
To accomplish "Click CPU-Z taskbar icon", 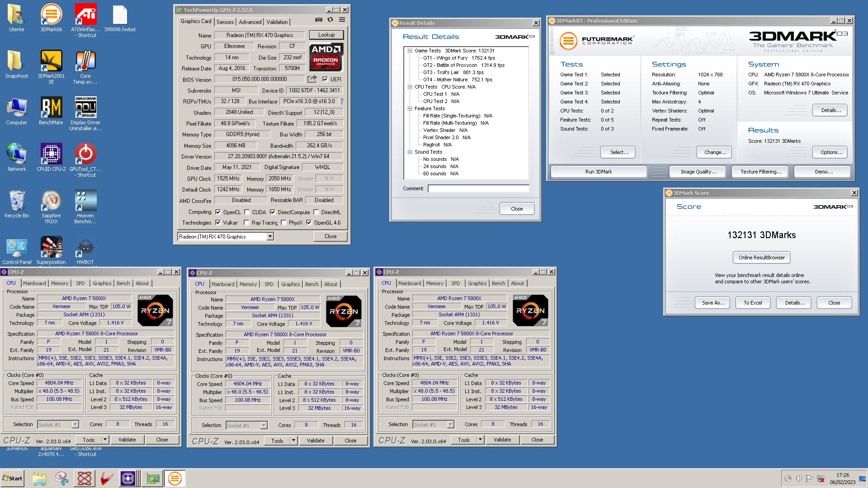I will [x=128, y=479].
